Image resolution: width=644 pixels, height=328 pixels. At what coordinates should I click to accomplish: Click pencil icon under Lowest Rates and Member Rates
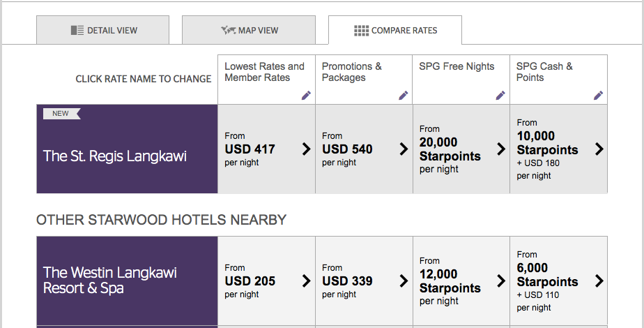click(306, 96)
